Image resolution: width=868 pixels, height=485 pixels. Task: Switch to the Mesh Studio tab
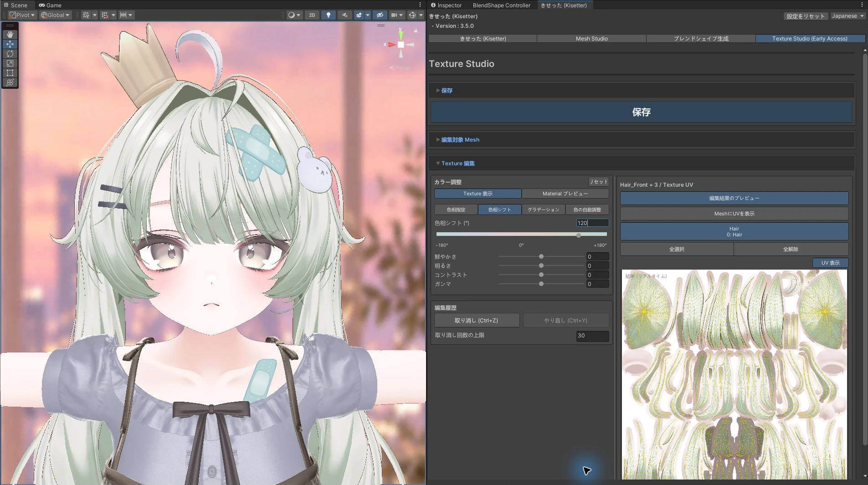coord(591,39)
